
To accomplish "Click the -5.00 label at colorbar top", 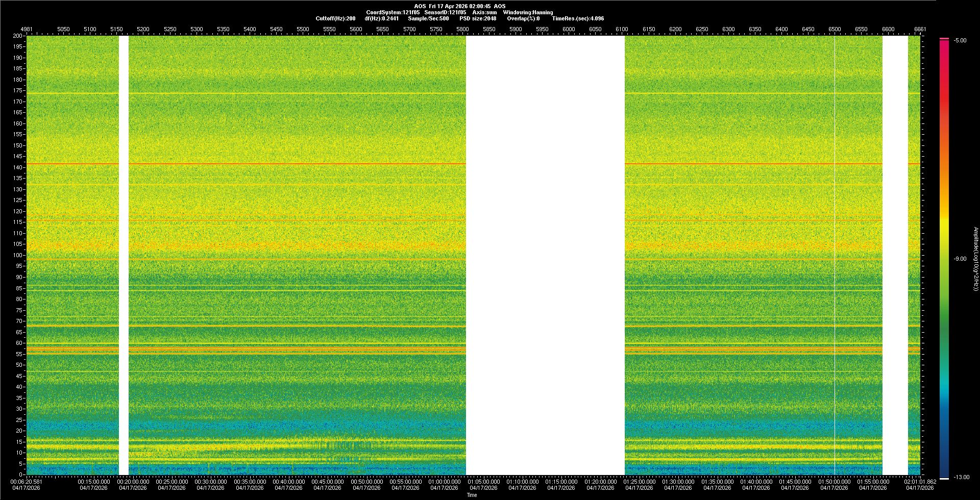I will pyautogui.click(x=960, y=40).
